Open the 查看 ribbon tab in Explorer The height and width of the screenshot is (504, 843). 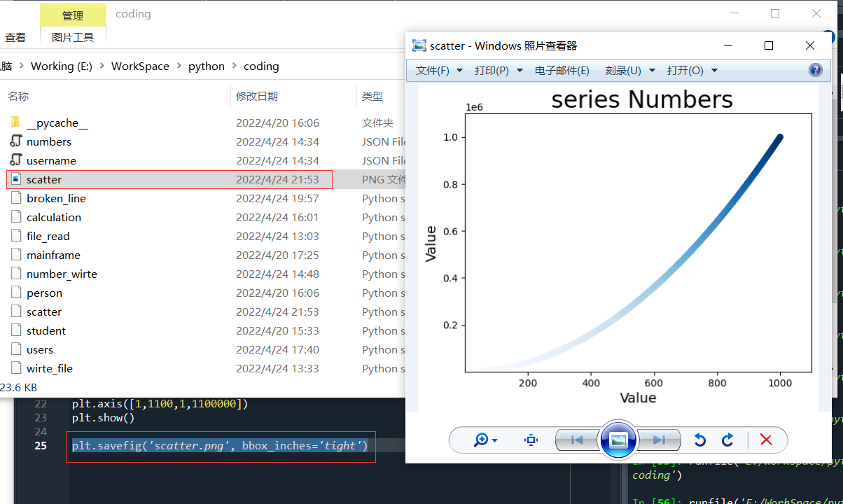pyautogui.click(x=15, y=37)
